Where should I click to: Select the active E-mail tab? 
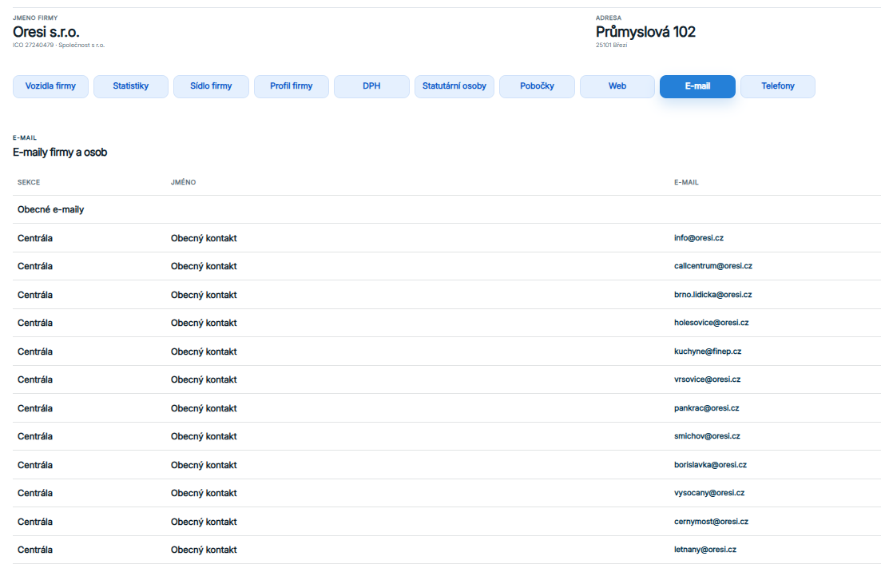point(697,86)
